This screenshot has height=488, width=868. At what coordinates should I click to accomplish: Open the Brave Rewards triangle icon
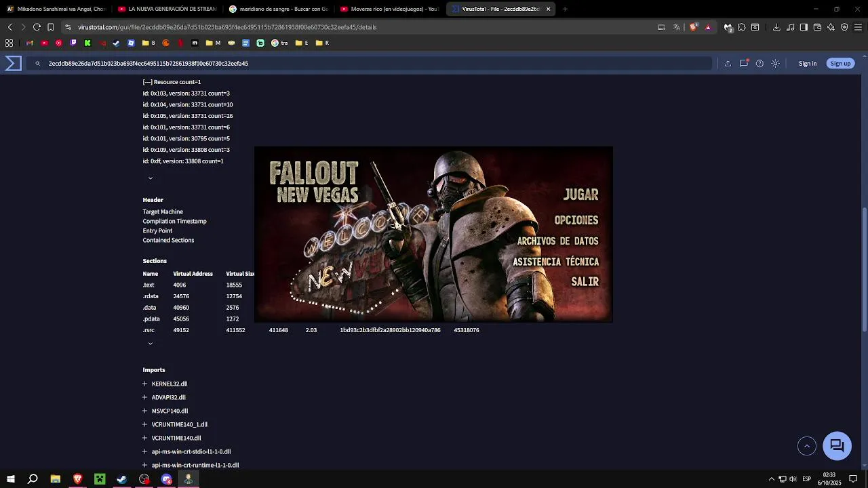tap(708, 27)
